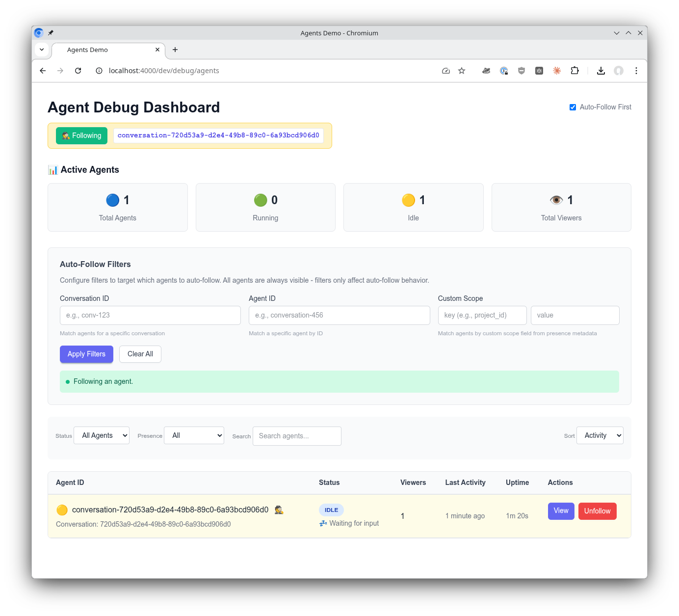679x616 pixels.
Task: Reload the page with the refresh icon
Action: (x=78, y=71)
